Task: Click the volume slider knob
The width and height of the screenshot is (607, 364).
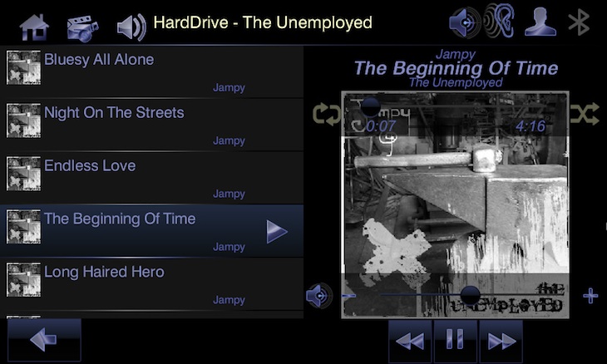Action: pyautogui.click(x=471, y=297)
